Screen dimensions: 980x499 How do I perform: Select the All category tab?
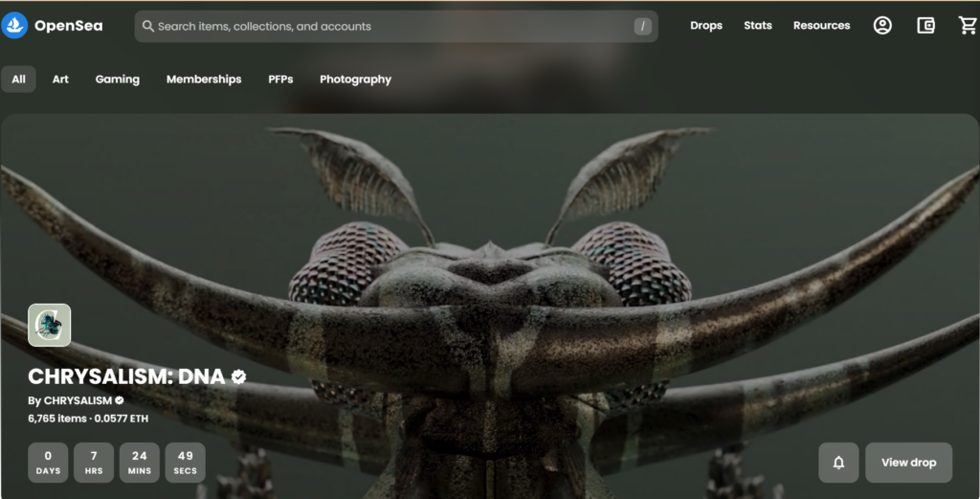(19, 79)
